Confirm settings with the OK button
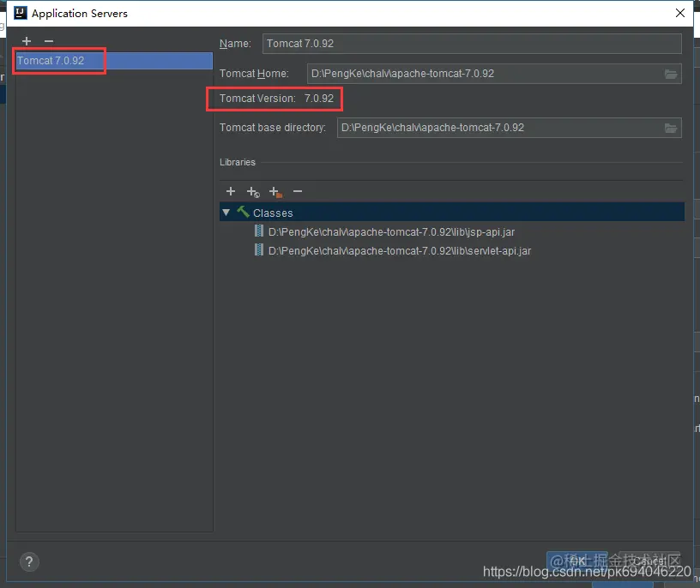Image resolution: width=700 pixels, height=588 pixels. coord(576,560)
